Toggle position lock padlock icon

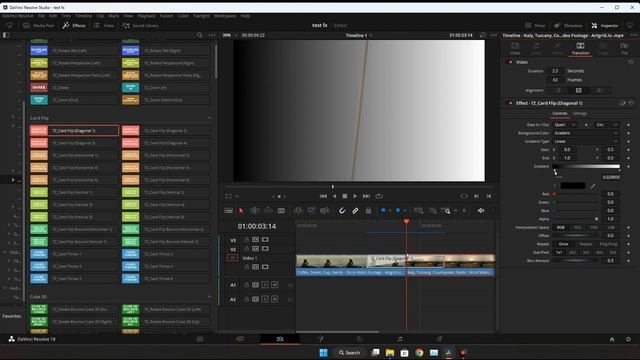point(368,211)
